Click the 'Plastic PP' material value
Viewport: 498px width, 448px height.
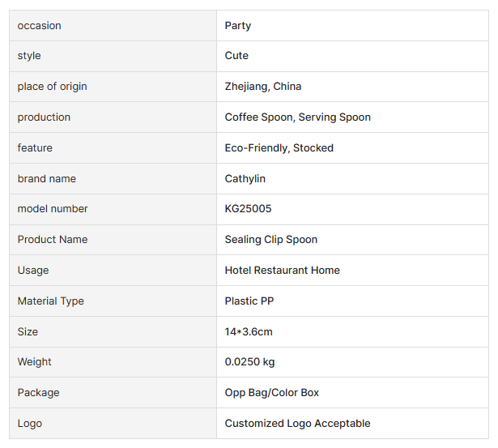tap(250, 301)
